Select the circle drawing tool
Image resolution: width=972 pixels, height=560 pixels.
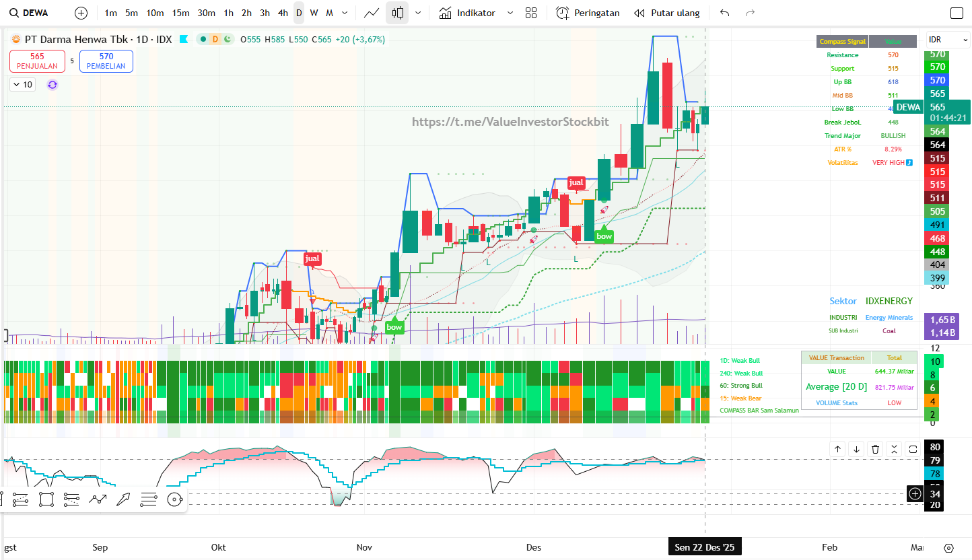174,499
